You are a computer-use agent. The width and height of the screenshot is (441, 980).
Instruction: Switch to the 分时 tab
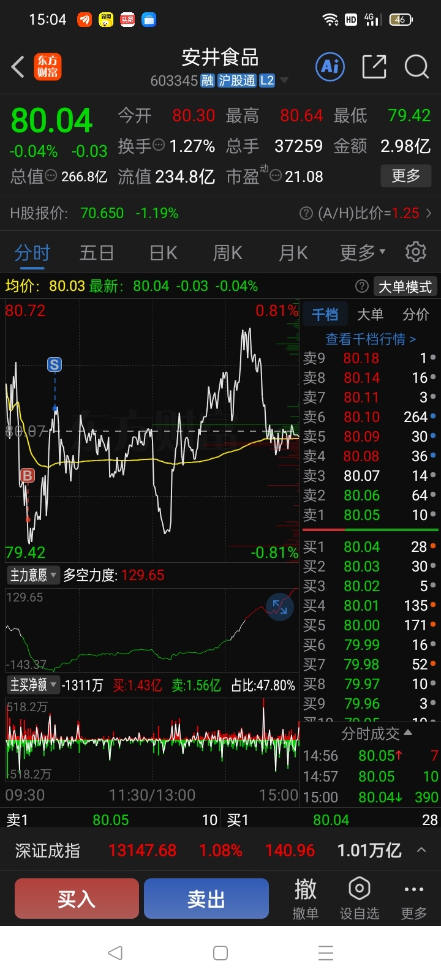[x=32, y=252]
